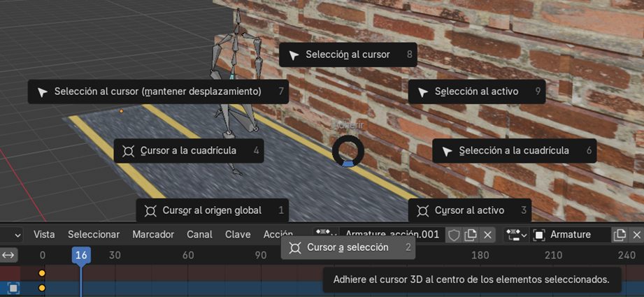Open the Seleccionar menu
Viewport: 644px width, 297px height.
pos(94,235)
